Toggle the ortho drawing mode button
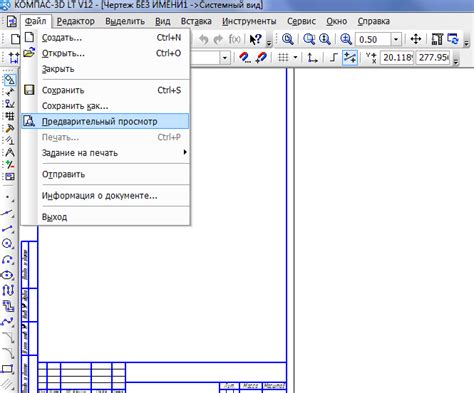 [333, 58]
